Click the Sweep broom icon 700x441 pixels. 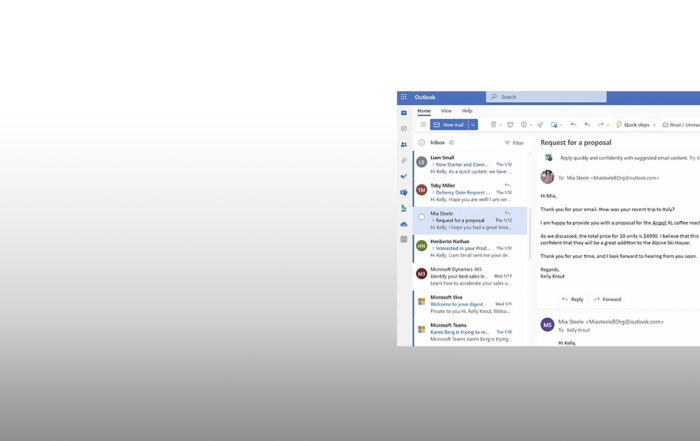[540, 125]
